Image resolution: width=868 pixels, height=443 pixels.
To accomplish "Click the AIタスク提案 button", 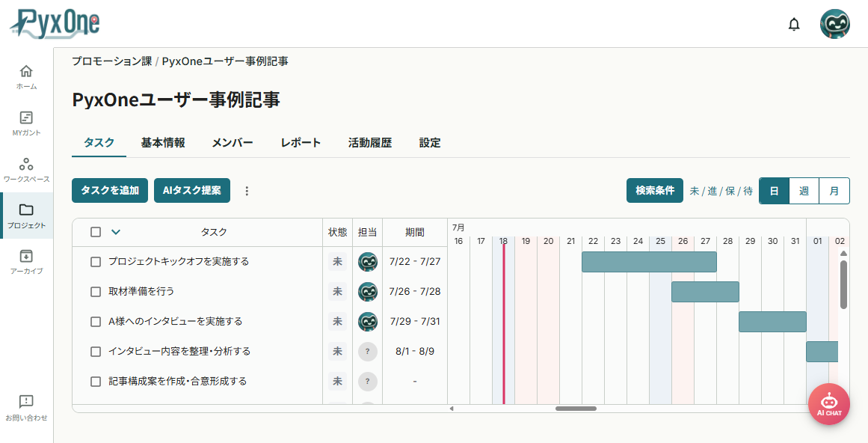I will [x=192, y=191].
